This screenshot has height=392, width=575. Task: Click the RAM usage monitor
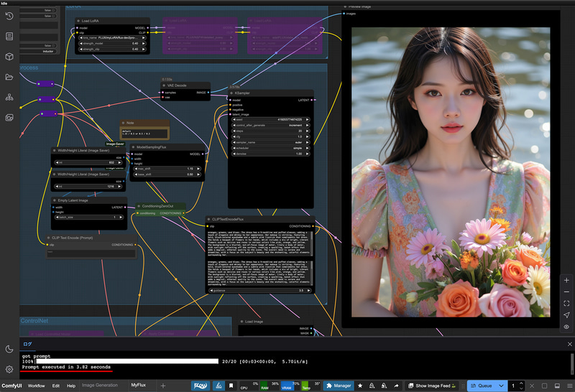[x=270, y=386]
